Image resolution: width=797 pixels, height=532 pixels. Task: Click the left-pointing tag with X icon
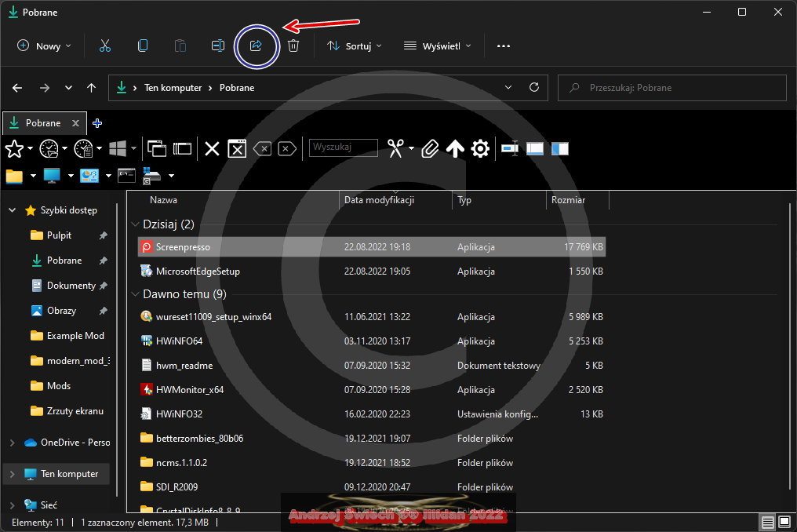[x=262, y=149]
